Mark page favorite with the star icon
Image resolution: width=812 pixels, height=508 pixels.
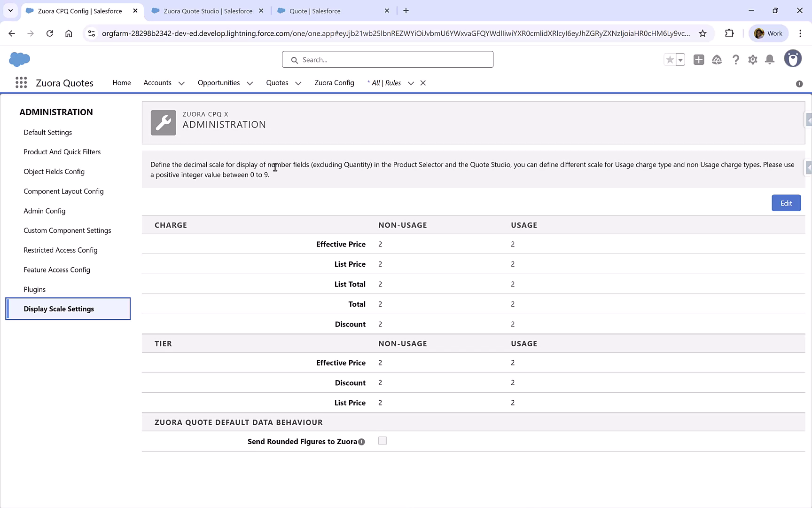click(669, 60)
